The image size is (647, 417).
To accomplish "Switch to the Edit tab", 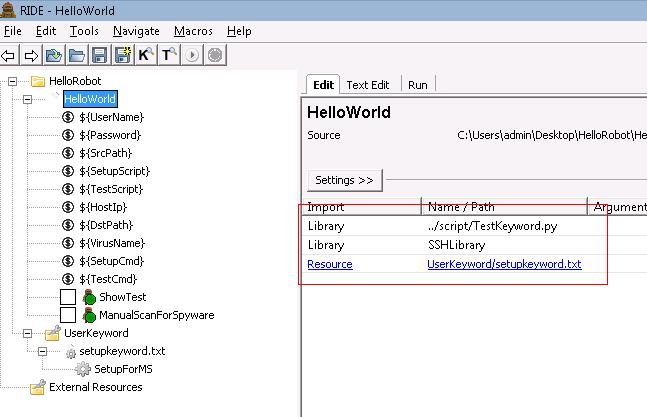I will (x=323, y=85).
